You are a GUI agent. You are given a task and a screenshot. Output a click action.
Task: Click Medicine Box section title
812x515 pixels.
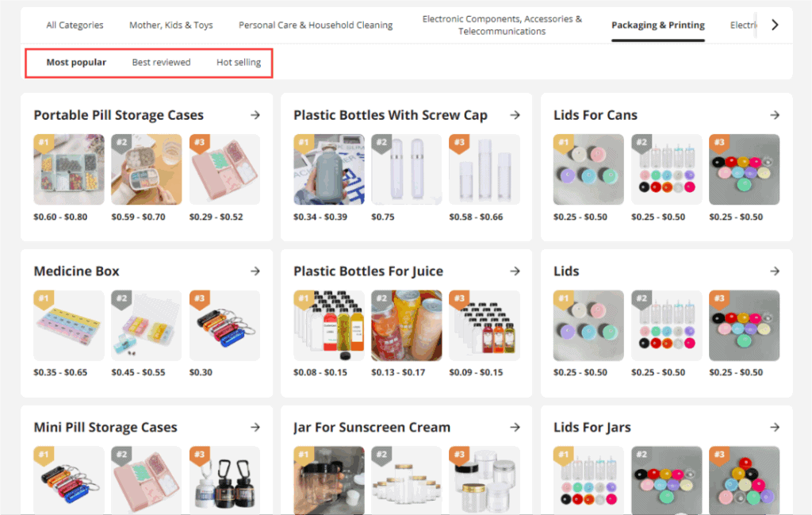(76, 271)
